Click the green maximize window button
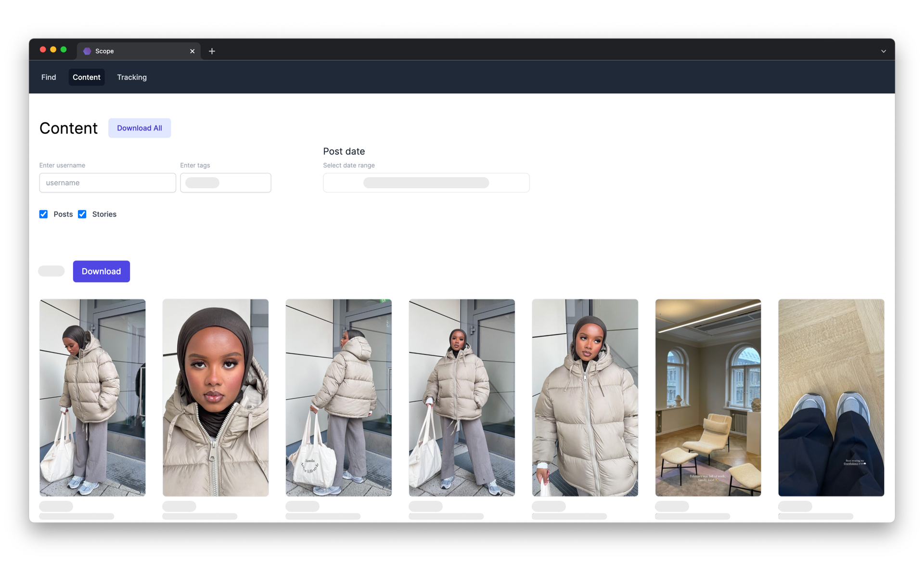The width and height of the screenshot is (924, 561). [64, 50]
